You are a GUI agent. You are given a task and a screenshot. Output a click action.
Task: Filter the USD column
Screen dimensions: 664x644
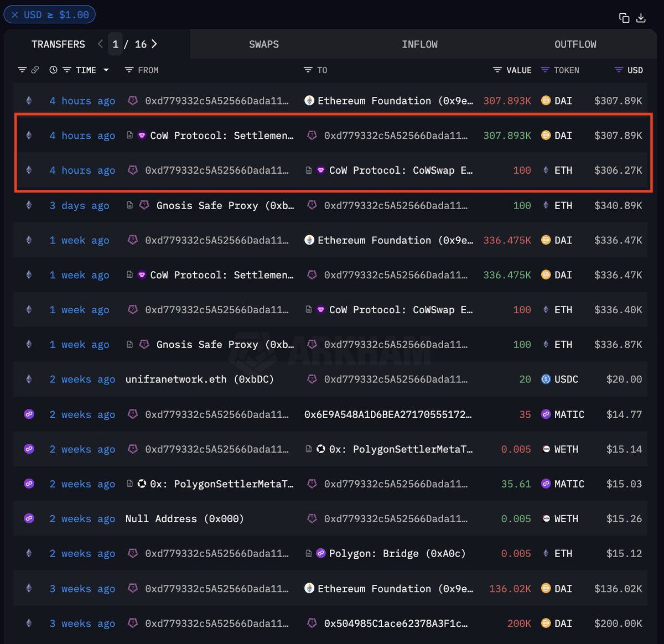pyautogui.click(x=619, y=70)
